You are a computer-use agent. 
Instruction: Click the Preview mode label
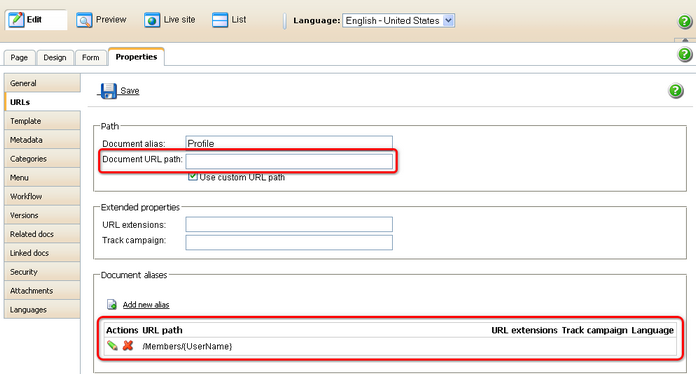[x=111, y=20]
